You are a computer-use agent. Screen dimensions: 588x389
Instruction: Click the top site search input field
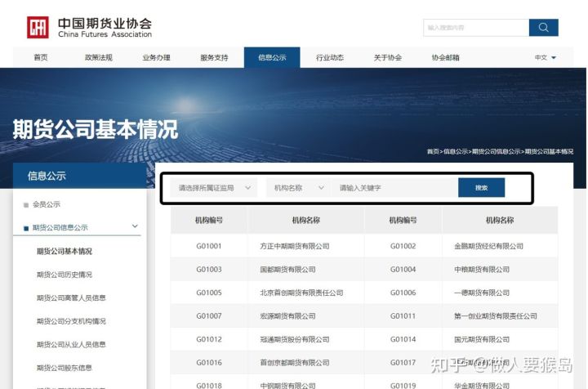[476, 28]
